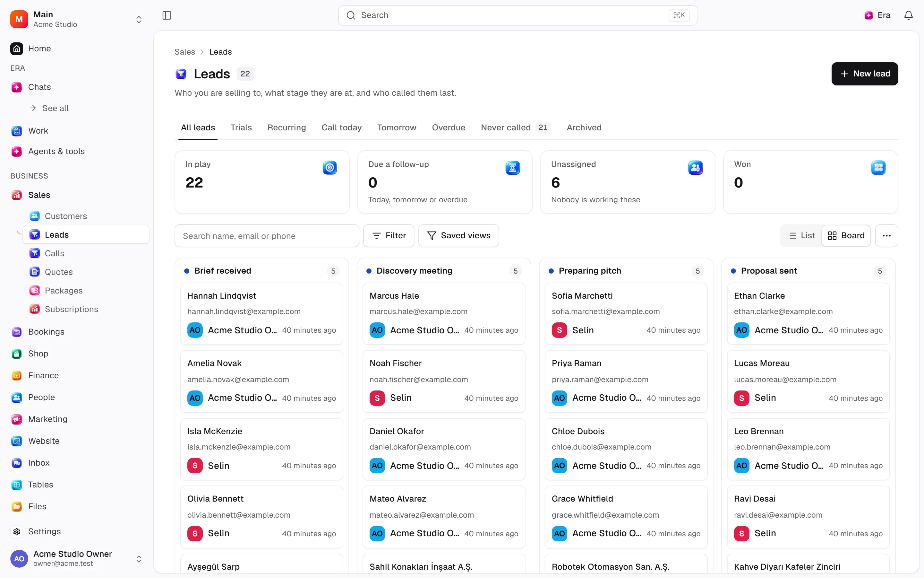Viewport: 924px width, 578px height.
Task: Switch to the Trials tab
Action: (241, 128)
